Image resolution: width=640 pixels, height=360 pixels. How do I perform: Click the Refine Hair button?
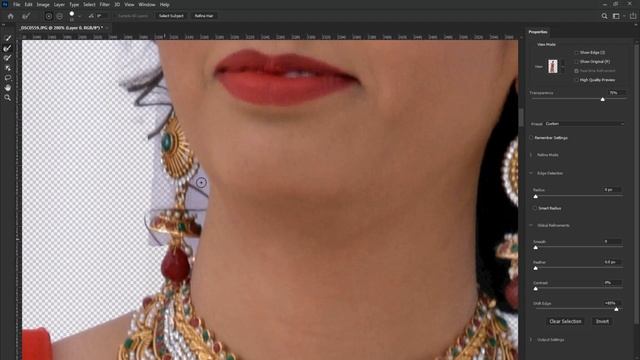click(204, 16)
